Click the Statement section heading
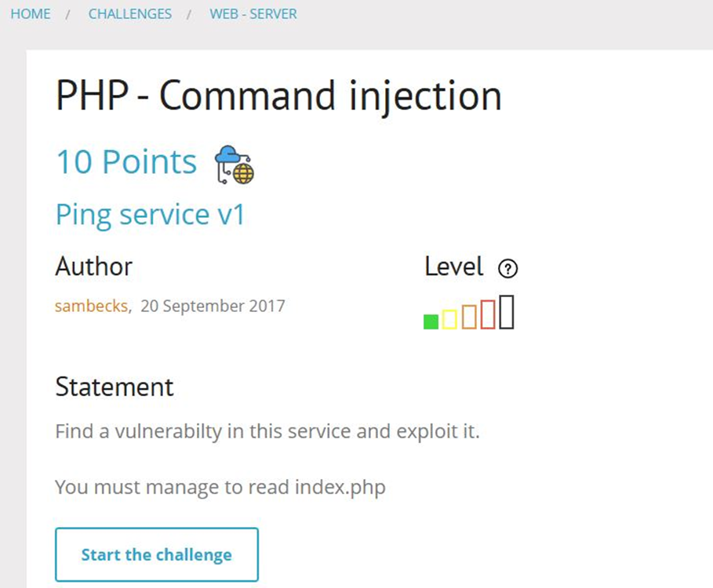713x588 pixels. (115, 387)
